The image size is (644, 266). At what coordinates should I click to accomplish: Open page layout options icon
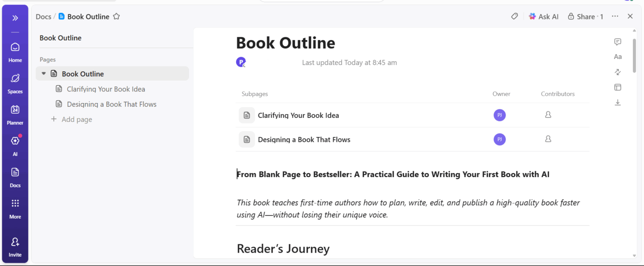pyautogui.click(x=617, y=87)
